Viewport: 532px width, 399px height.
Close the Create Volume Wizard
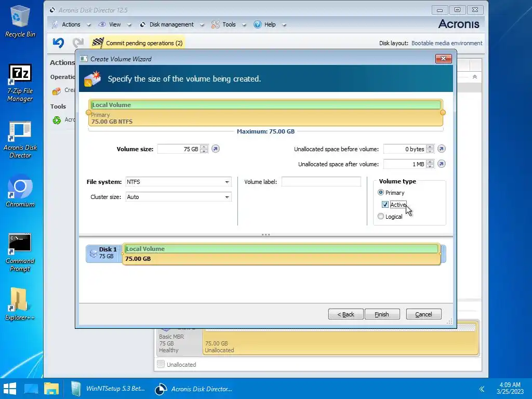(x=443, y=58)
